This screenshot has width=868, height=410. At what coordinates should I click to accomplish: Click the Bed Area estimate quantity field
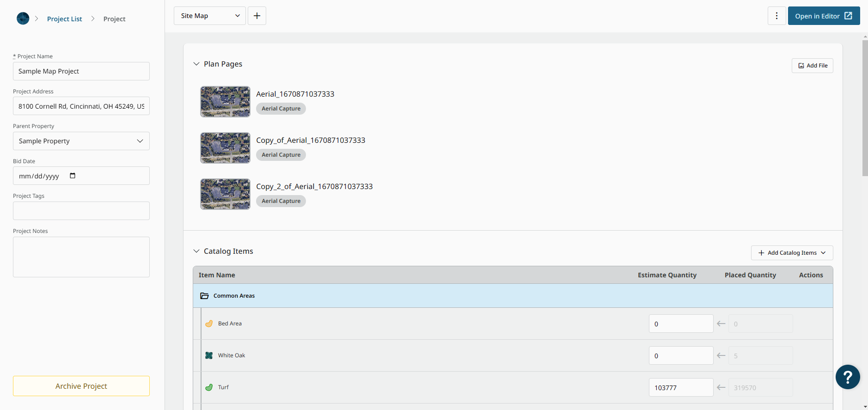click(681, 324)
